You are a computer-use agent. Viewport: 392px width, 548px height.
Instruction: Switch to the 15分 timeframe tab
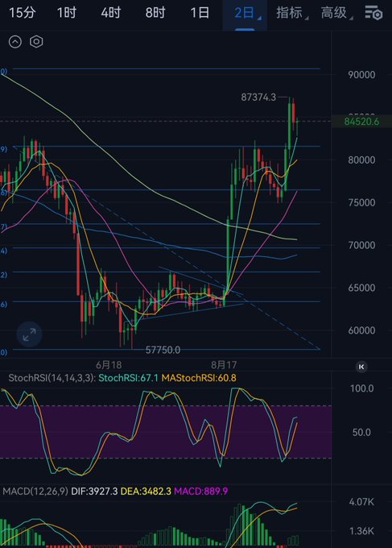point(23,13)
